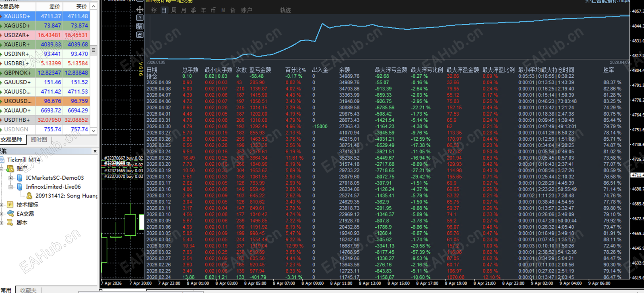Select the USDZAR+ symbol row
644x293 pixels.
point(45,35)
